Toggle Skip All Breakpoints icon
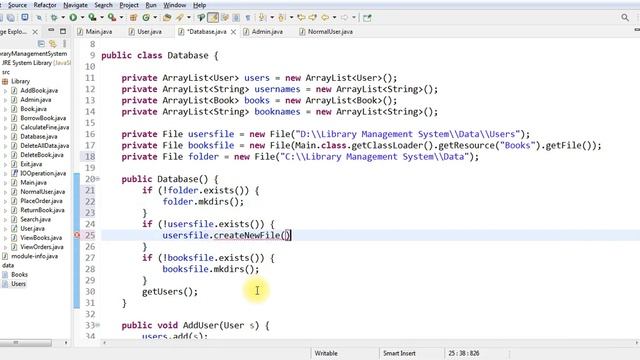640x360 pixels. 40,18
